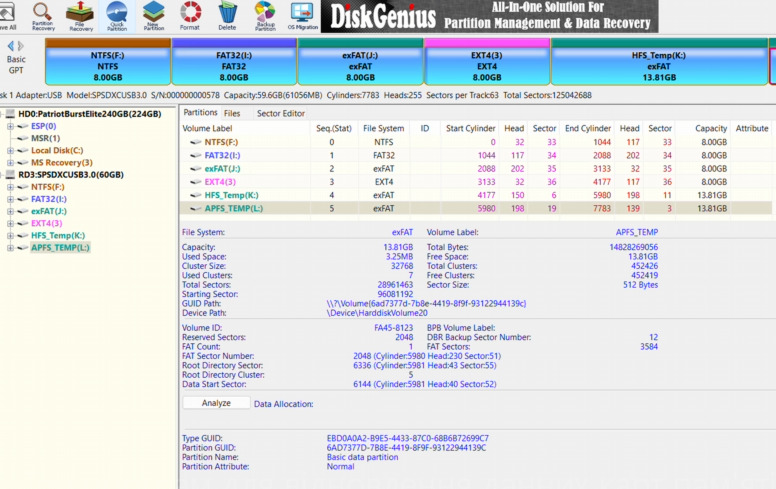776x489 pixels.
Task: Click the DiskGenius banner logo
Action: tap(383, 16)
